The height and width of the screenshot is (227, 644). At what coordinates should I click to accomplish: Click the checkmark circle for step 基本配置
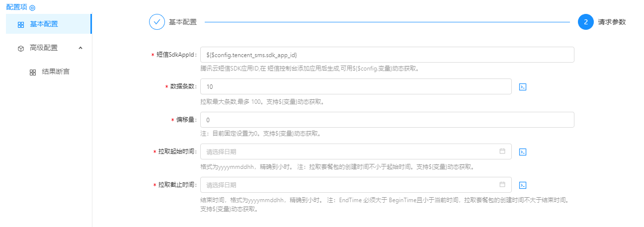[x=157, y=22]
